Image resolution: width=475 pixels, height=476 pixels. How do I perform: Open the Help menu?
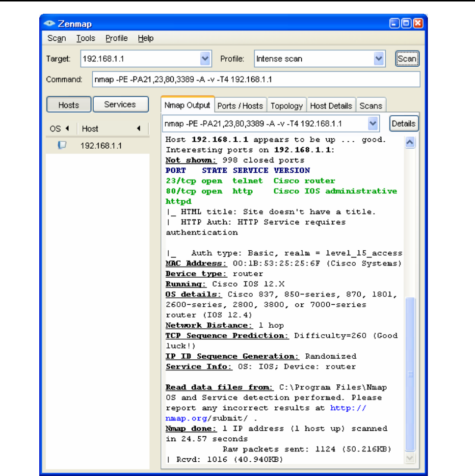(146, 38)
